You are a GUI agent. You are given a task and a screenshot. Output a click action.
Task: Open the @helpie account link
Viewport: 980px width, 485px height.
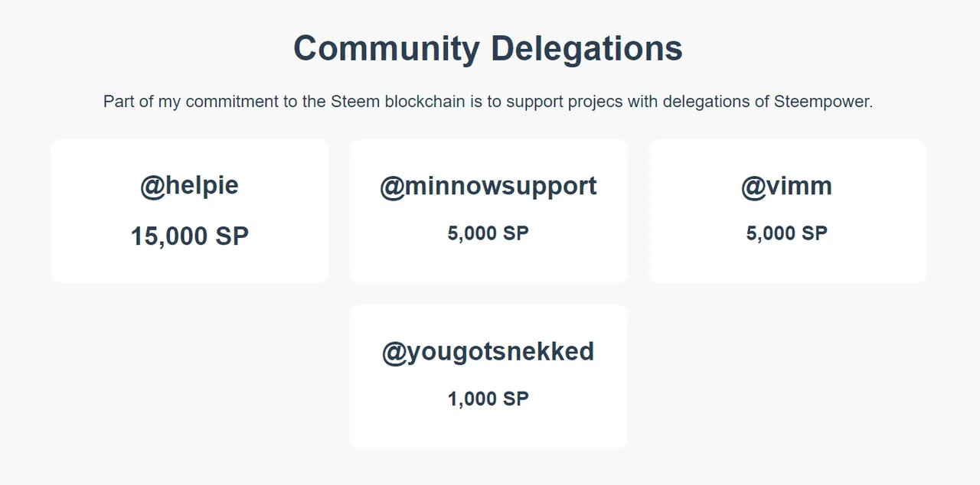[x=189, y=186]
